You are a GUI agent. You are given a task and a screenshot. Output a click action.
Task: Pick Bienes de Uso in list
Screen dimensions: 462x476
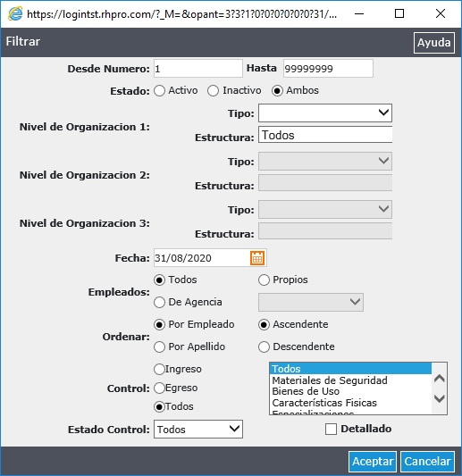point(306,391)
